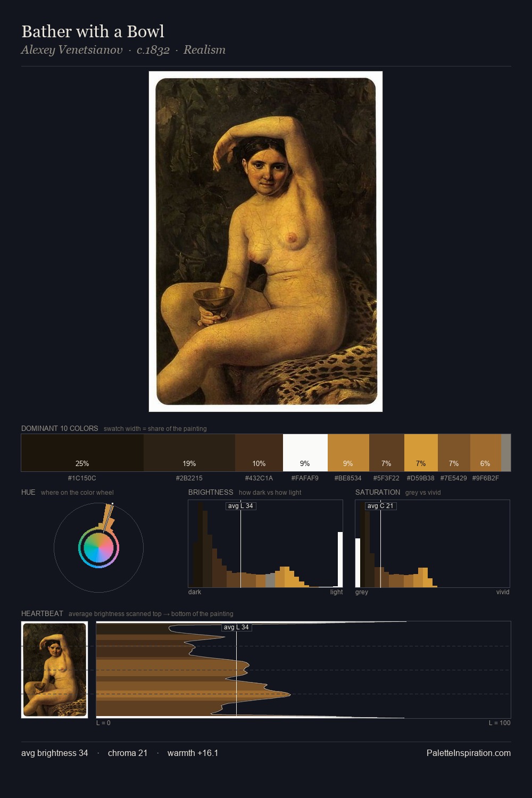Click the hex code '#9F6B2F' label
The height and width of the screenshot is (798, 532).
pyautogui.click(x=486, y=478)
